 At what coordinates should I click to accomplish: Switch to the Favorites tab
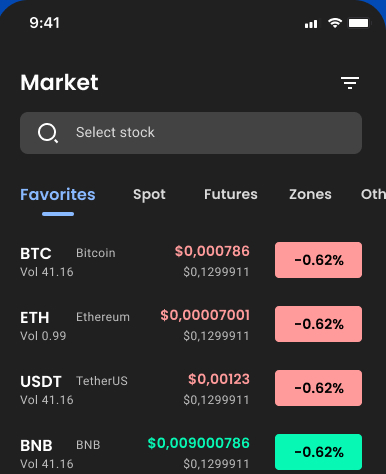point(58,195)
